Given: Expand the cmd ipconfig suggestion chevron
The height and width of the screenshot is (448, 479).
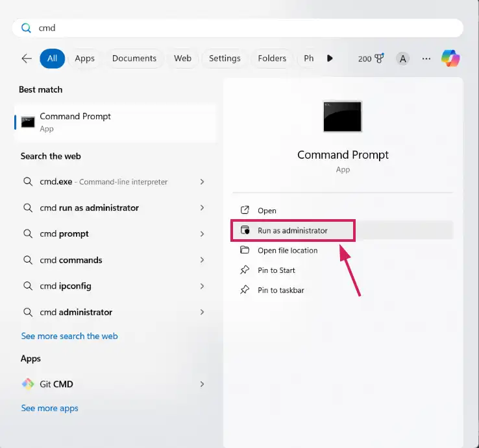Looking at the screenshot, I should coord(202,286).
